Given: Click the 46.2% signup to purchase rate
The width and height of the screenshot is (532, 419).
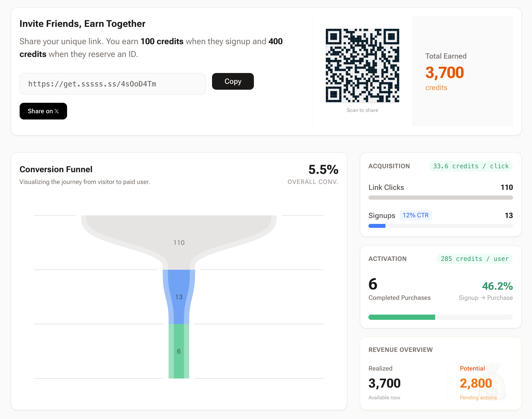Looking at the screenshot, I should tap(497, 286).
